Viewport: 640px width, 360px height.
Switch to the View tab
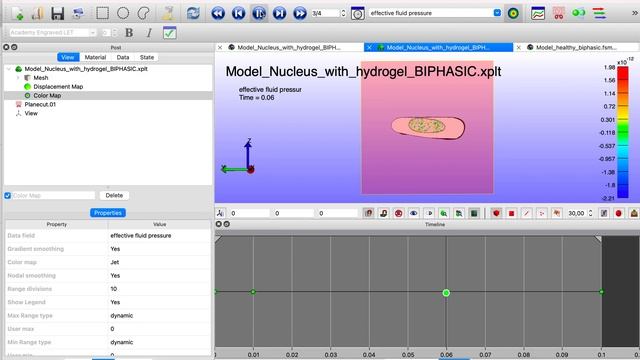coord(68,57)
